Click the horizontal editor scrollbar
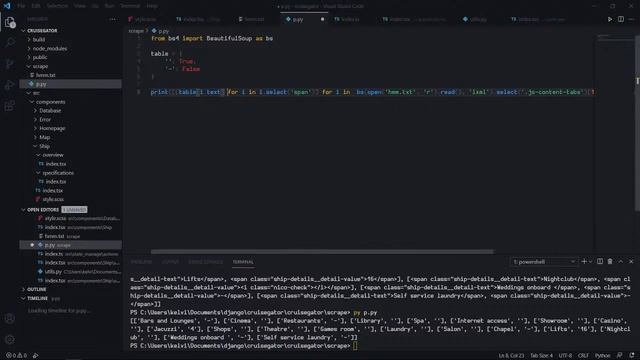The width and height of the screenshot is (640, 360). pos(322,251)
